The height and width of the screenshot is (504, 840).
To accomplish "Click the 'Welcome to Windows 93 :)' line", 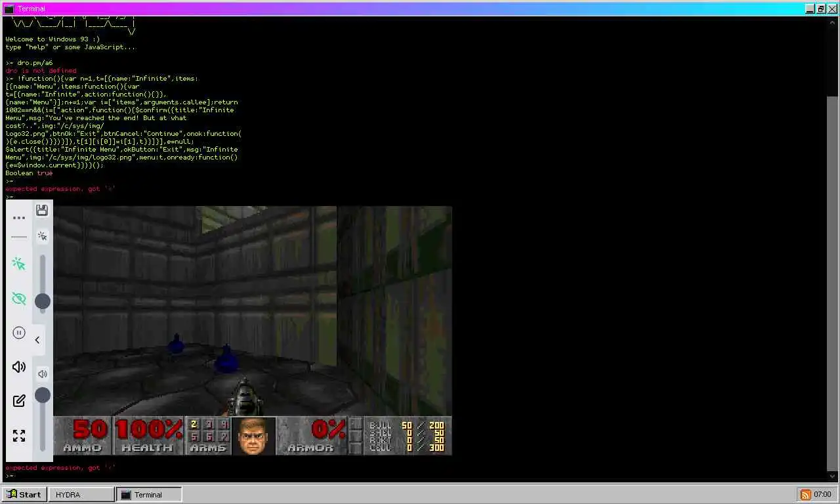I will [x=52, y=39].
